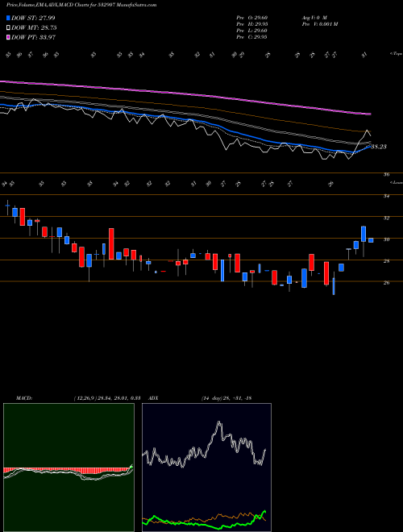Click the chart title mentioning MunafaSutra.com

click(81, 5)
